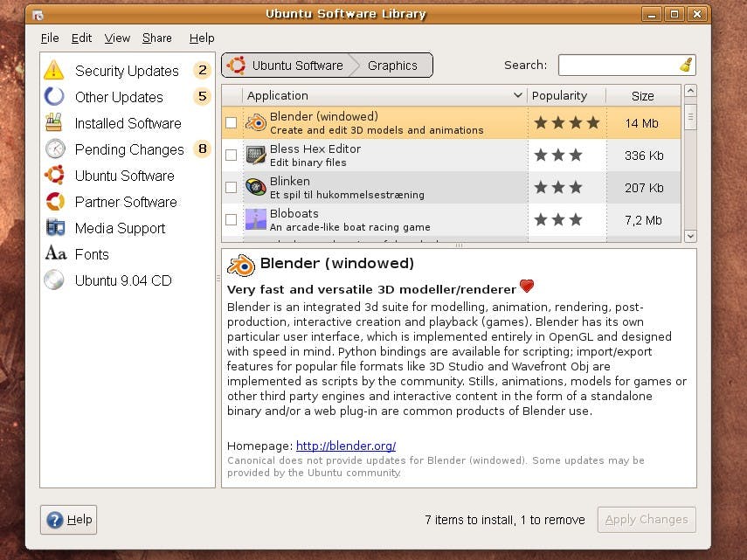The height and width of the screenshot is (560, 747).
Task: Select Security Updates in sidebar
Action: [x=128, y=70]
